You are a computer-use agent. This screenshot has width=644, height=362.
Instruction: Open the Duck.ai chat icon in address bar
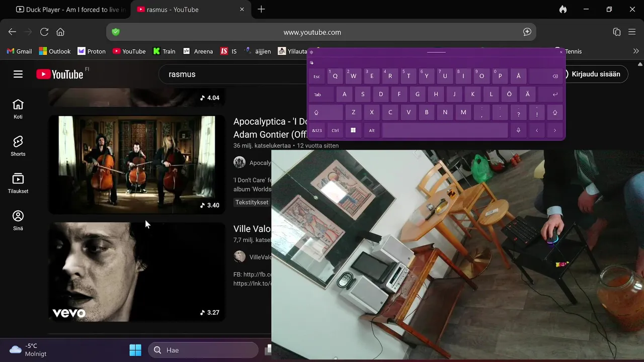click(x=527, y=32)
